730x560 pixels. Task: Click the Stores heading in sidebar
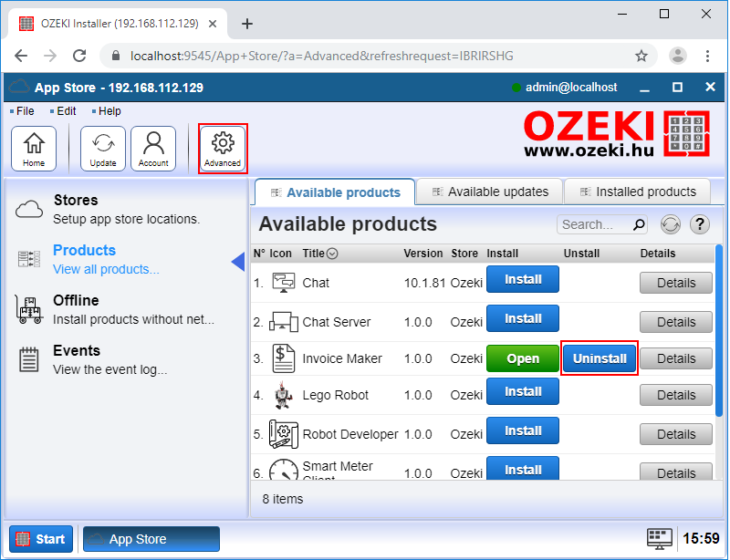[76, 200]
